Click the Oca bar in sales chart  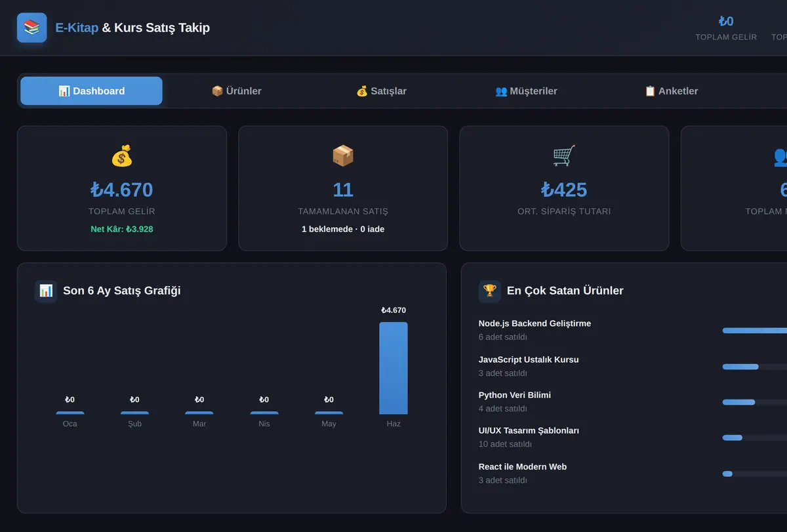pyautogui.click(x=70, y=413)
